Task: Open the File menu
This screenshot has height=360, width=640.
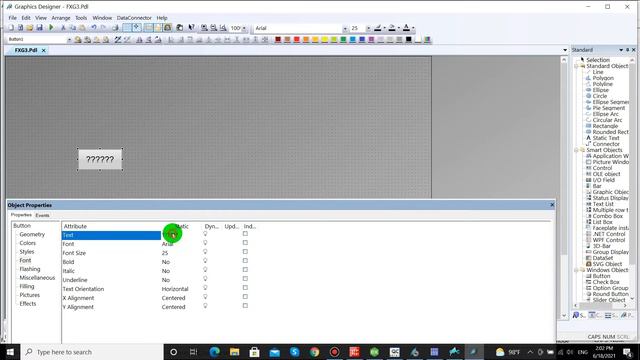Action: [x=13, y=18]
